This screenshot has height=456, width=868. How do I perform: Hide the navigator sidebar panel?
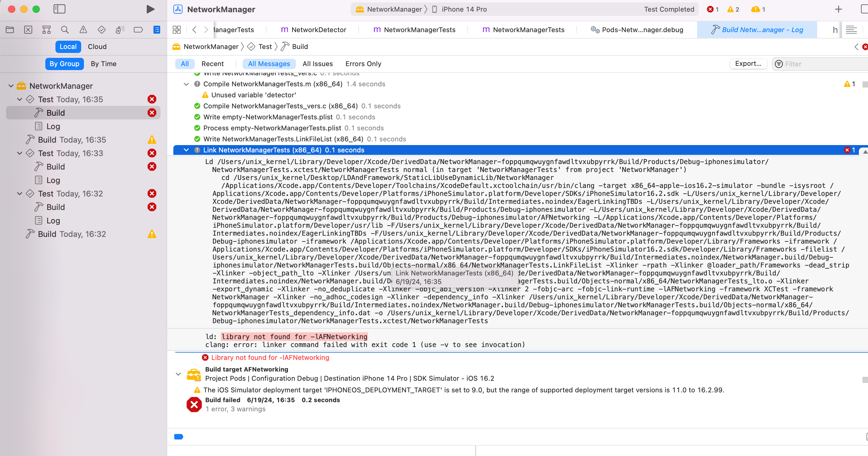click(59, 9)
